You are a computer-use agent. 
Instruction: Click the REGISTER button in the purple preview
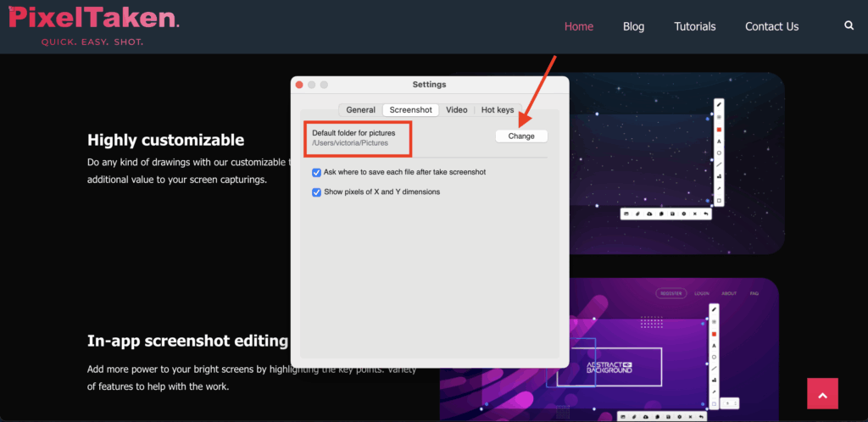click(671, 294)
